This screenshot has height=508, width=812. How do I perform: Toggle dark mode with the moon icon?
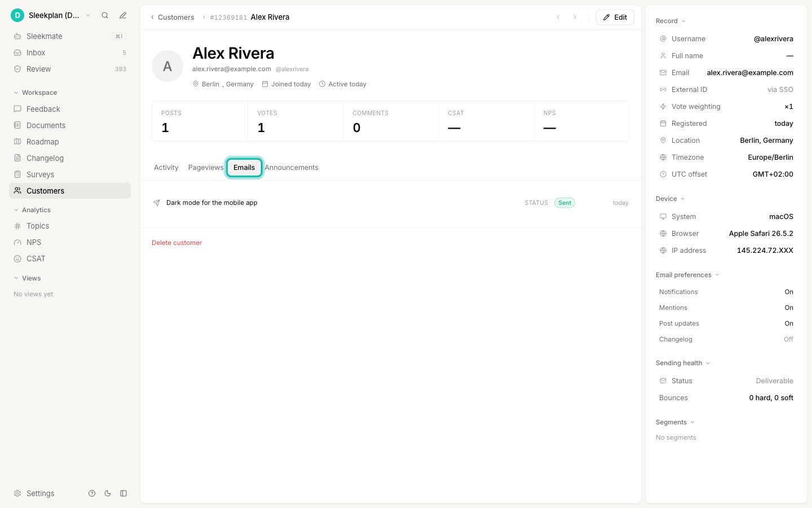point(108,493)
